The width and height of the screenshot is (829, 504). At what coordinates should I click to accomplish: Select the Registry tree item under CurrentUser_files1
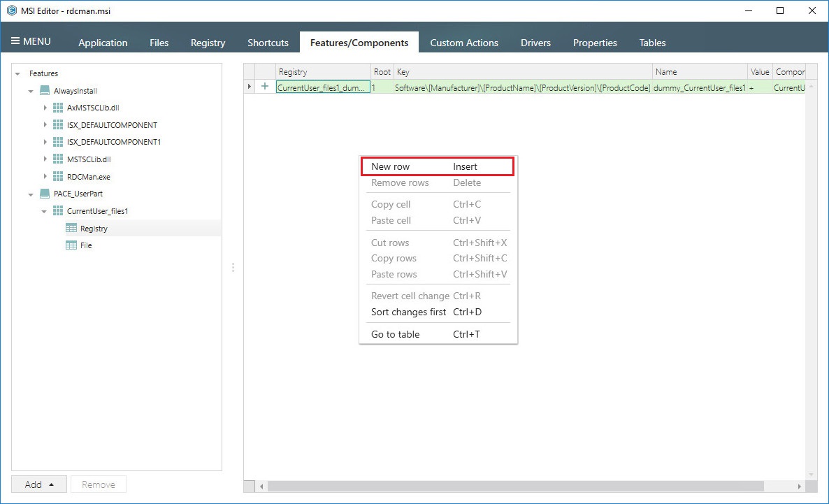coord(94,229)
